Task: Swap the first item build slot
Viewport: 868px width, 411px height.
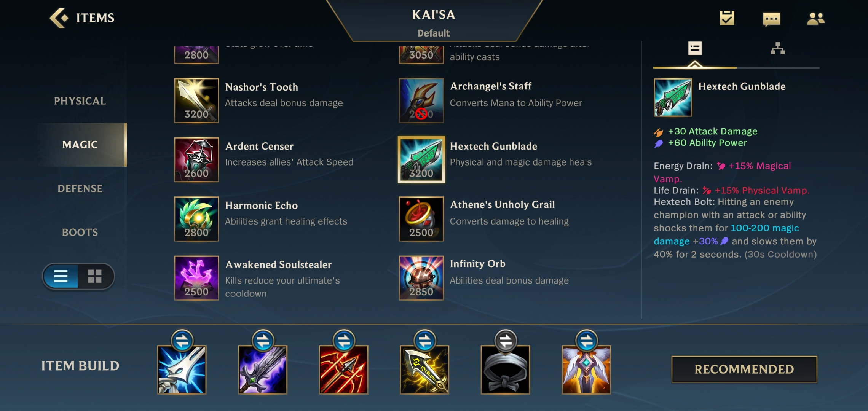Action: (182, 341)
